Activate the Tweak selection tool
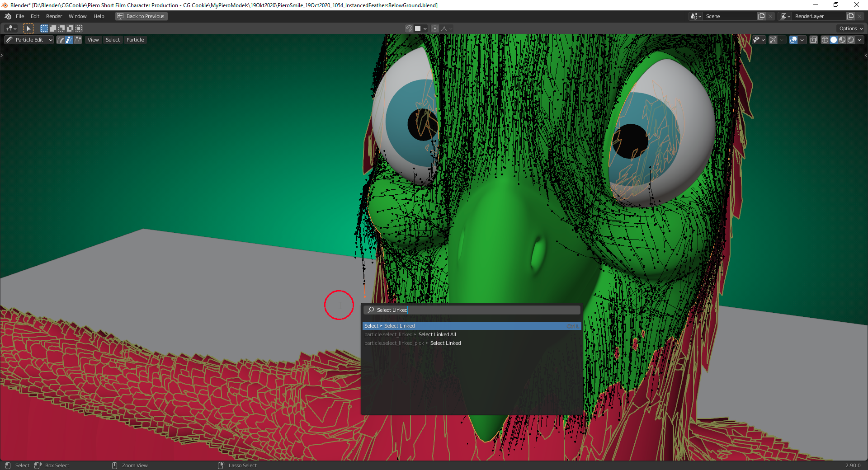868x470 pixels. pyautogui.click(x=28, y=28)
